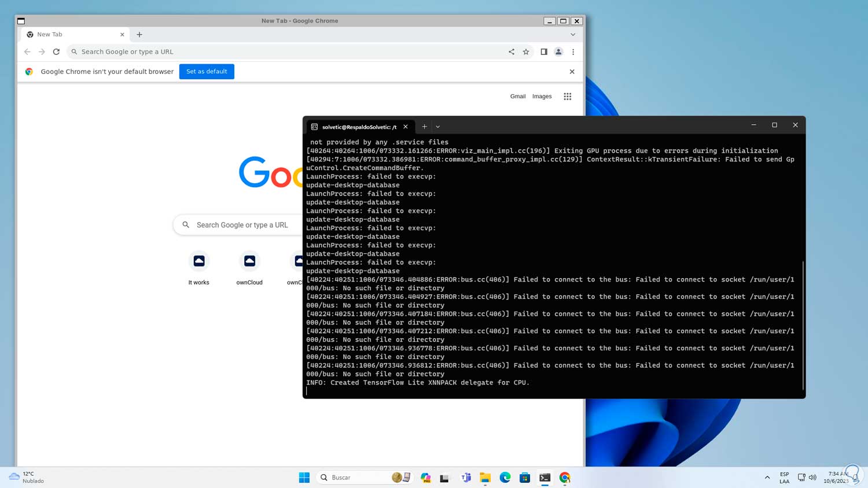Reload the New Tab page

(x=56, y=52)
